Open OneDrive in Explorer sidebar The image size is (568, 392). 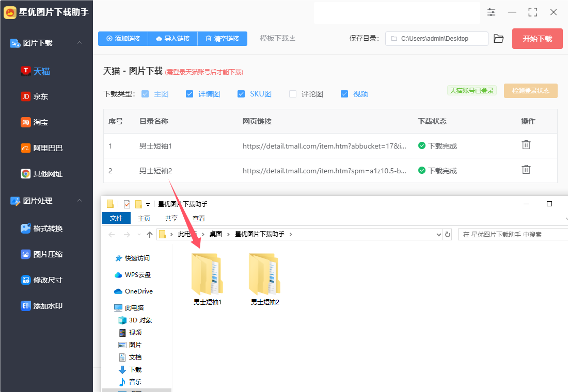133,291
